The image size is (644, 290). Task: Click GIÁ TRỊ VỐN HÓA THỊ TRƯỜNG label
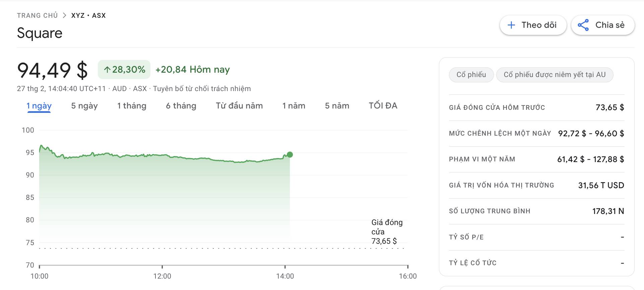(502, 185)
